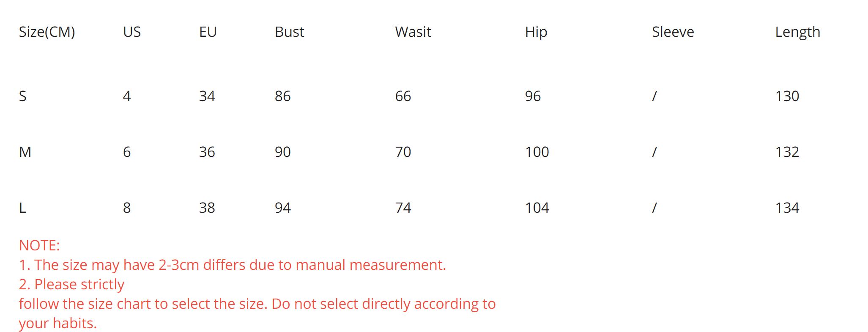Click the Sleeve column header
The width and height of the screenshot is (868, 332).
673,32
